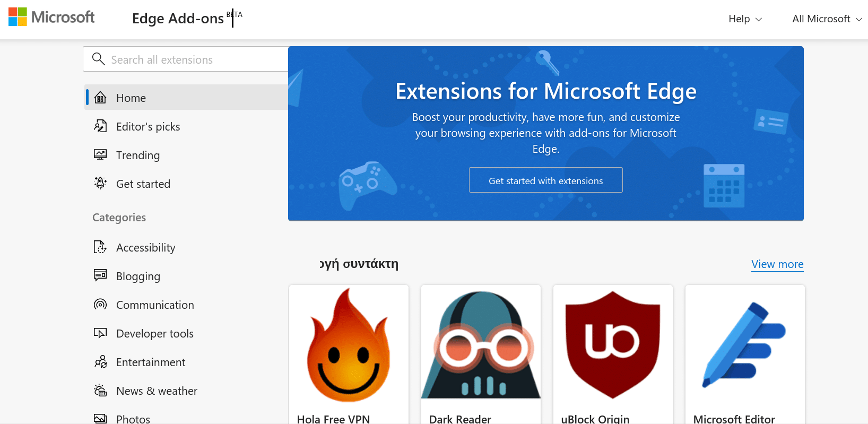Viewport: 868px width, 424px height.
Task: Click the Communication category icon
Action: (100, 305)
